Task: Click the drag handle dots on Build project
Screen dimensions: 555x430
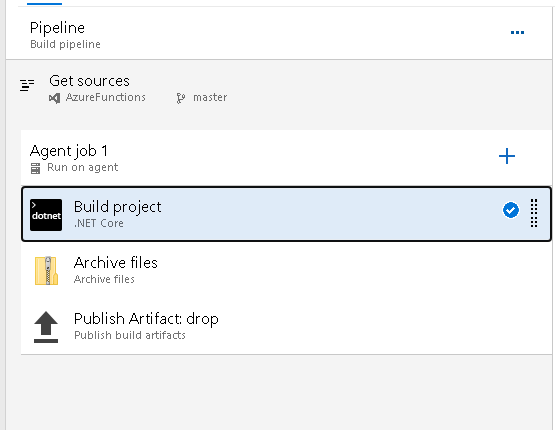Action: [x=534, y=213]
